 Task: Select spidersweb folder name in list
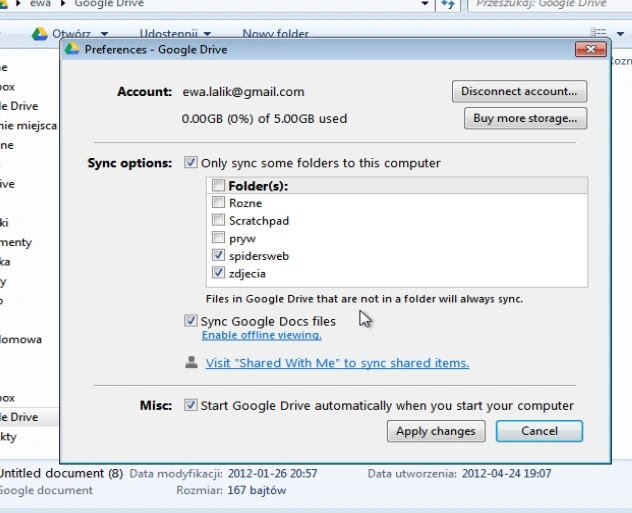pos(259,256)
